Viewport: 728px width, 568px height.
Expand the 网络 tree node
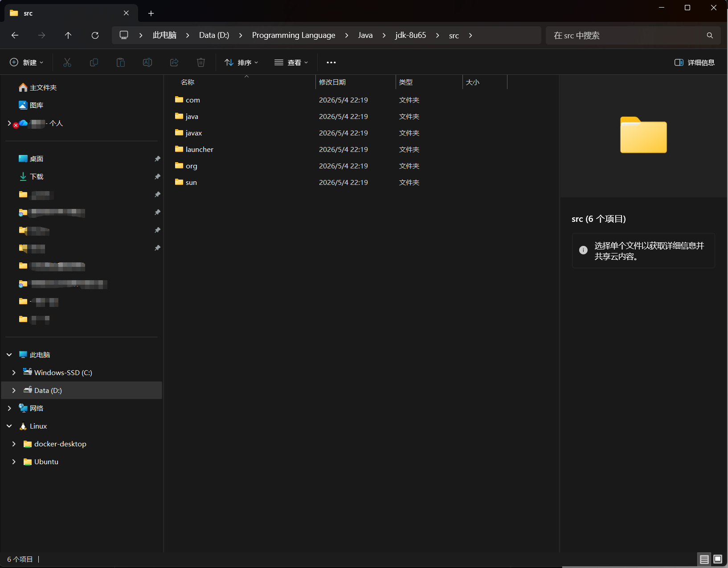9,408
